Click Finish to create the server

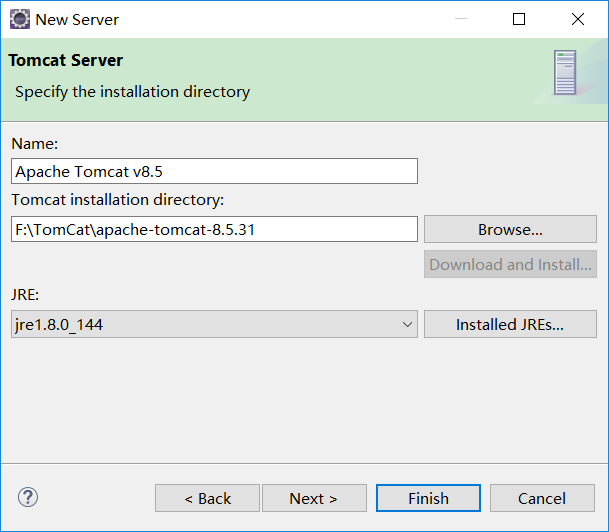pyautogui.click(x=428, y=498)
